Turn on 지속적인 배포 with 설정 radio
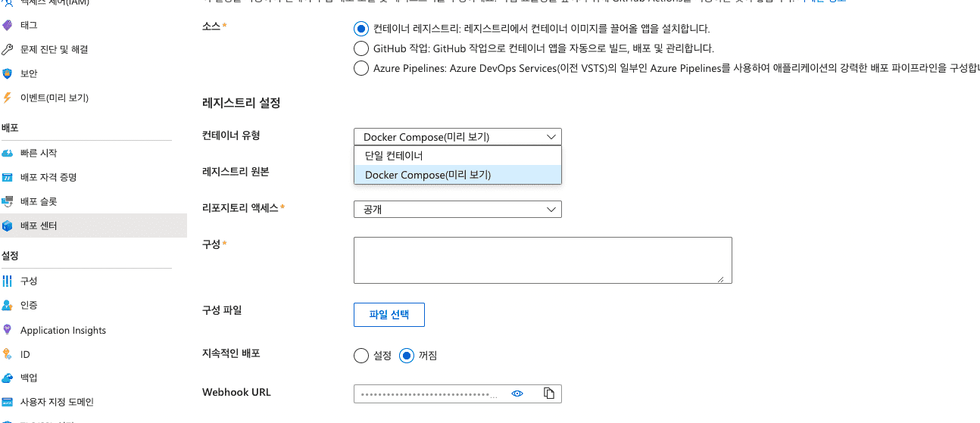 [361, 355]
